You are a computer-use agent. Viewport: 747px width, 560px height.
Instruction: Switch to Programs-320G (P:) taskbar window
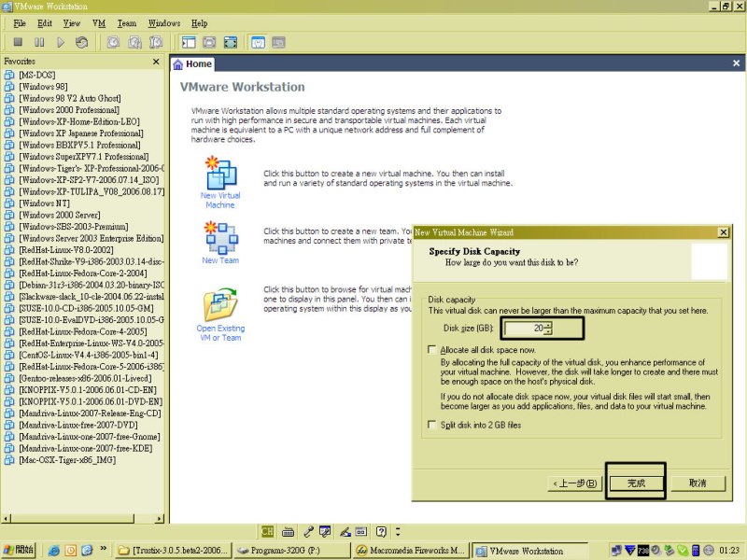click(292, 551)
